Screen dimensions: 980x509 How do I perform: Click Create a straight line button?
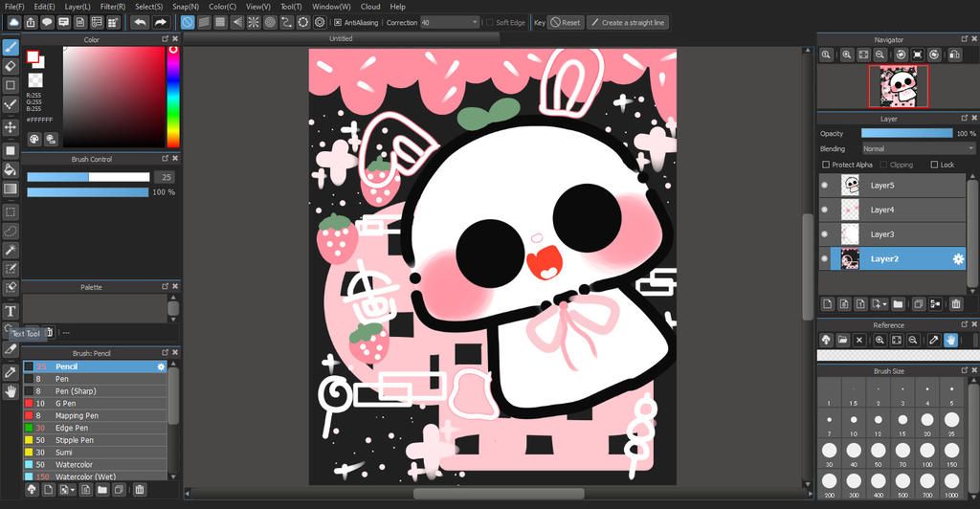tap(628, 22)
